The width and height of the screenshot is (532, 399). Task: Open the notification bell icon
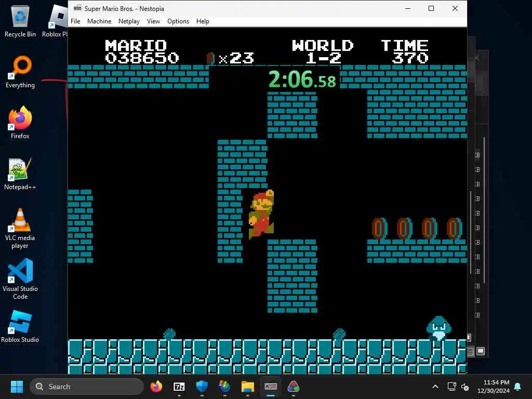518,387
